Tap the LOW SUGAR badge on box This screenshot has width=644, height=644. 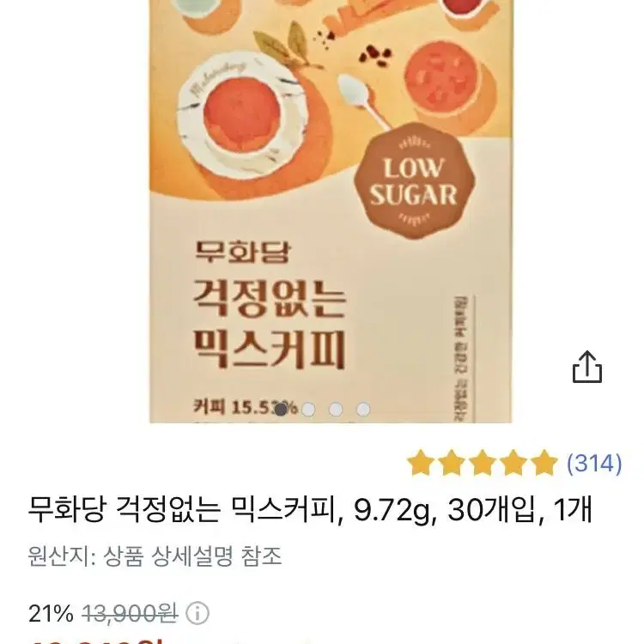pos(414,181)
